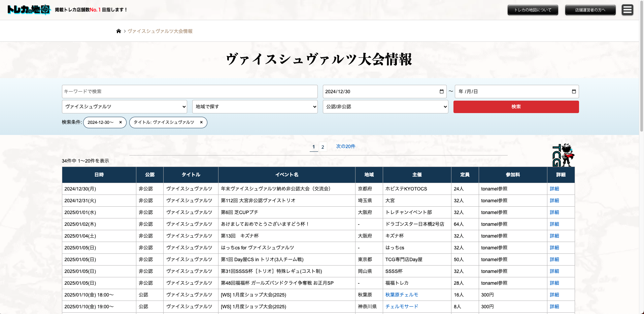Go to results page 2

(323, 147)
